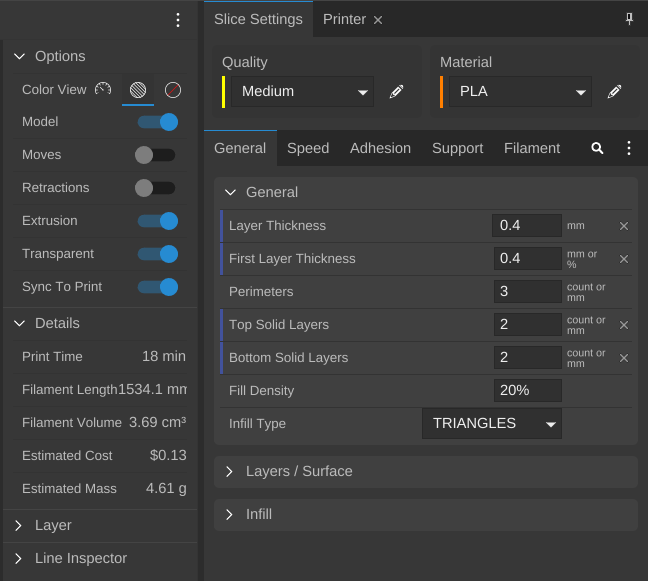Expand the Line Inspector section
Screen dimensions: 648x581
[x=18, y=558]
